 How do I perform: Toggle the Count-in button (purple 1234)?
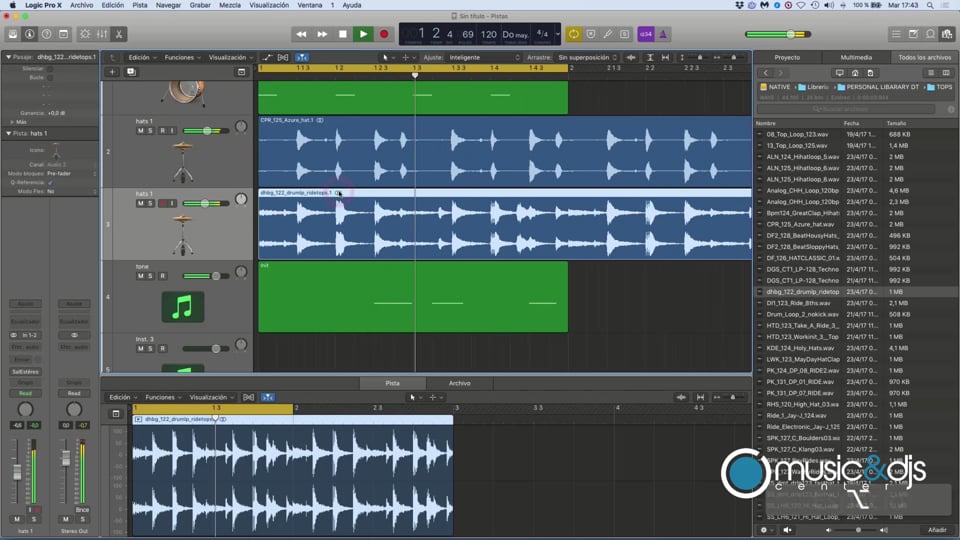pos(645,34)
